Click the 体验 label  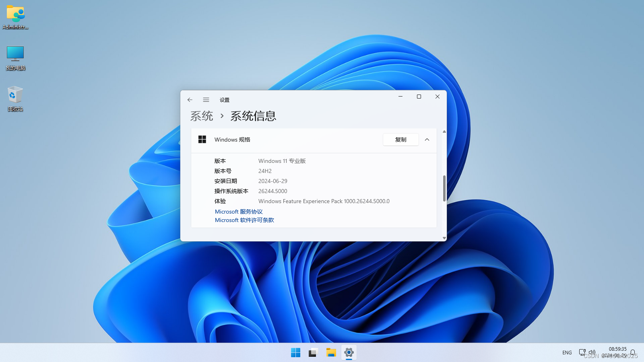(220, 201)
